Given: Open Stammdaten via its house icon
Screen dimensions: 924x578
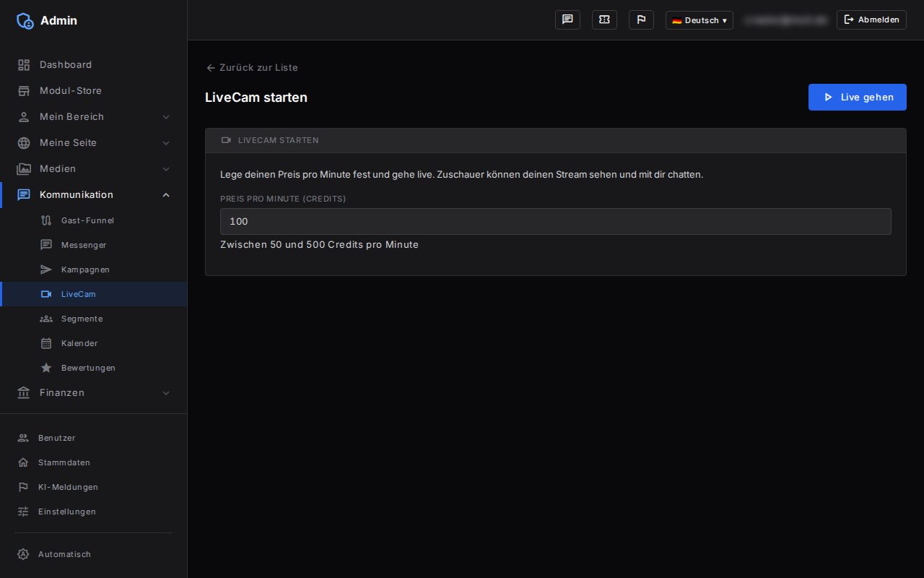Looking at the screenshot, I should (x=23, y=462).
